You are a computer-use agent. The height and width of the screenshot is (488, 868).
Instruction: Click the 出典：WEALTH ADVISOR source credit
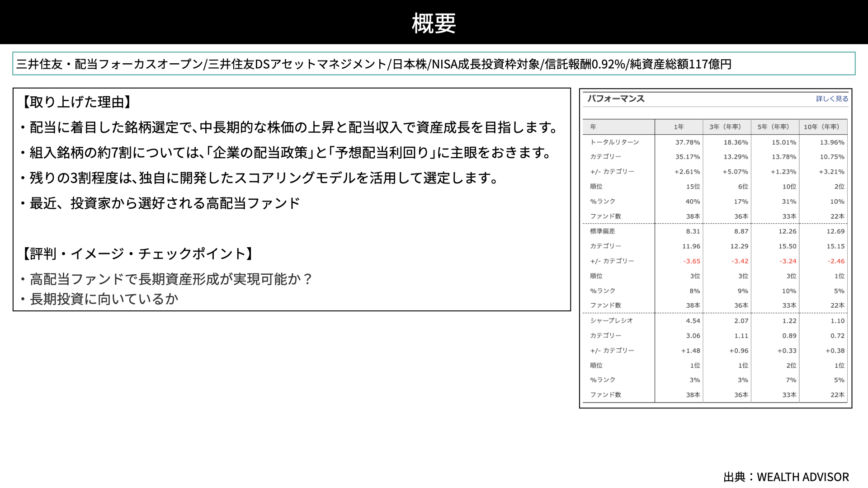tap(786, 477)
